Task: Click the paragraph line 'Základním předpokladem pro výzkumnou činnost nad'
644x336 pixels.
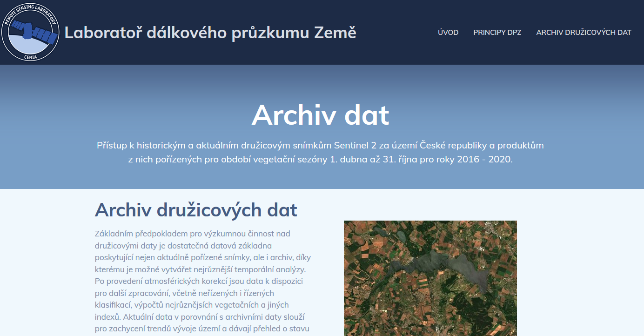Action: tap(192, 233)
